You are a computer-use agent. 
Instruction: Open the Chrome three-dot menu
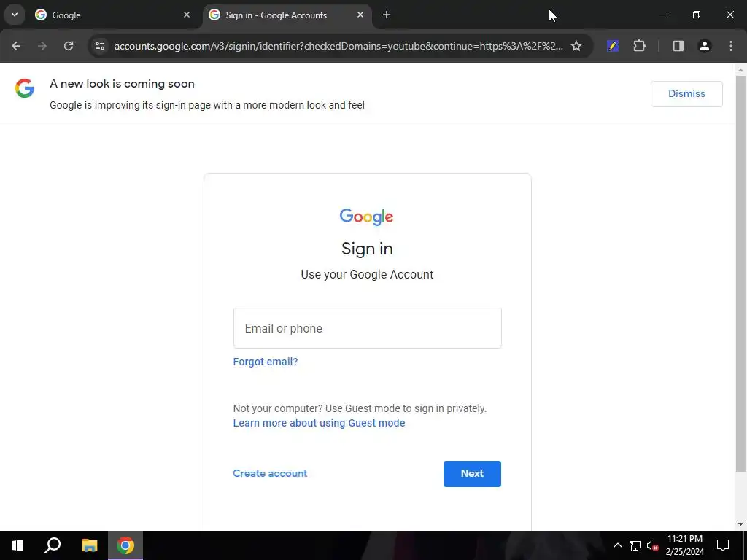731,46
